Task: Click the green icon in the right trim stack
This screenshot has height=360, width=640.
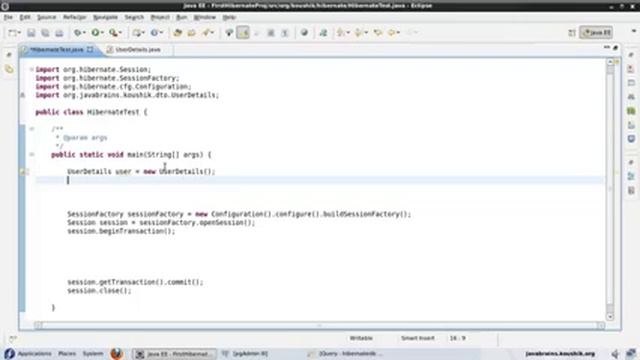Action: click(x=631, y=111)
